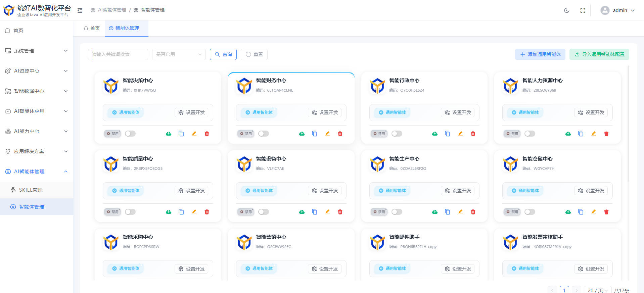The image size is (644, 293).
Task: Delete the 智能财务中心 agent
Action: pyautogui.click(x=340, y=134)
